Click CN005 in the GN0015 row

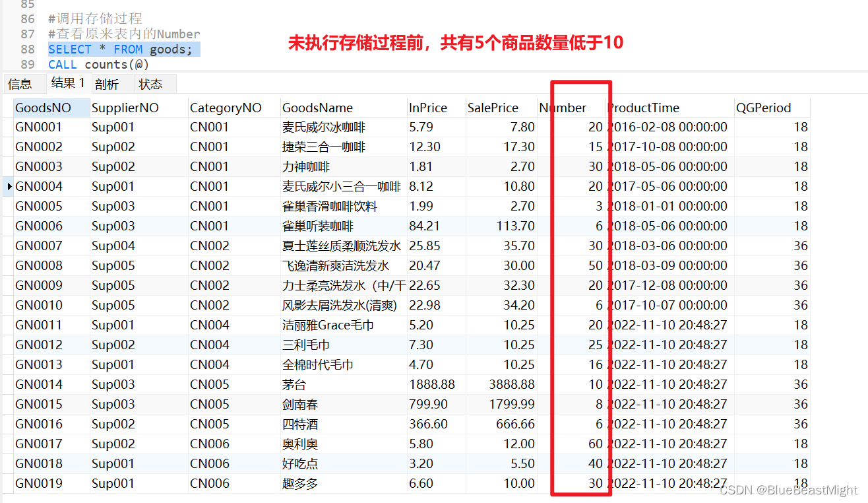(210, 404)
